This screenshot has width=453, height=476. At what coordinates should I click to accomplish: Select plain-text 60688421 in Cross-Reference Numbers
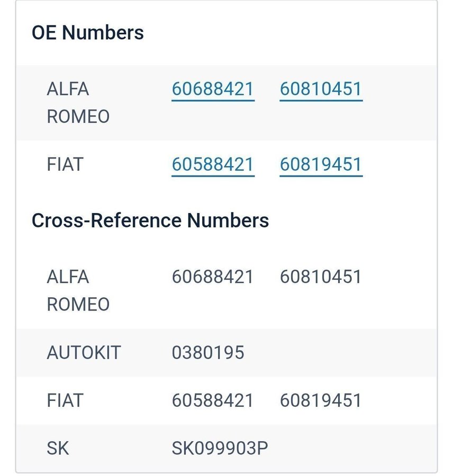(x=213, y=277)
